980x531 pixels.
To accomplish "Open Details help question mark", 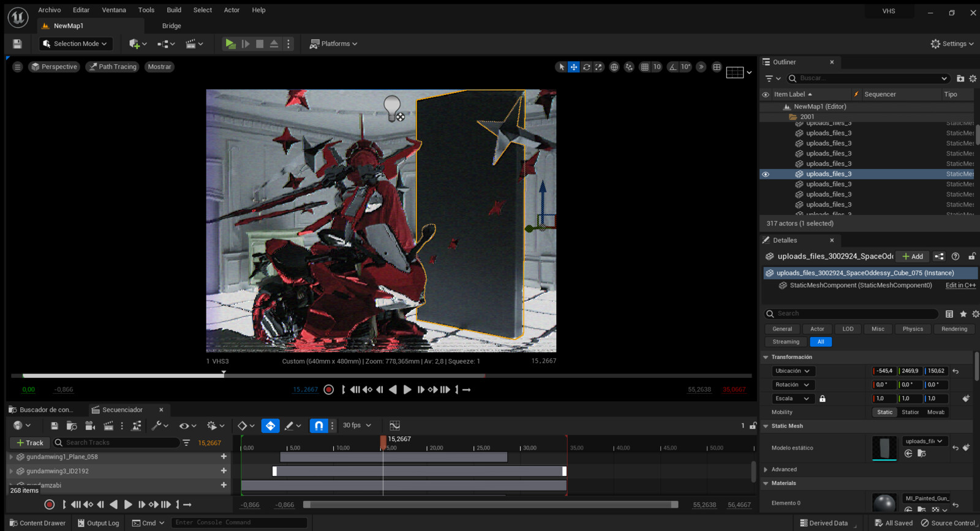I will point(956,257).
